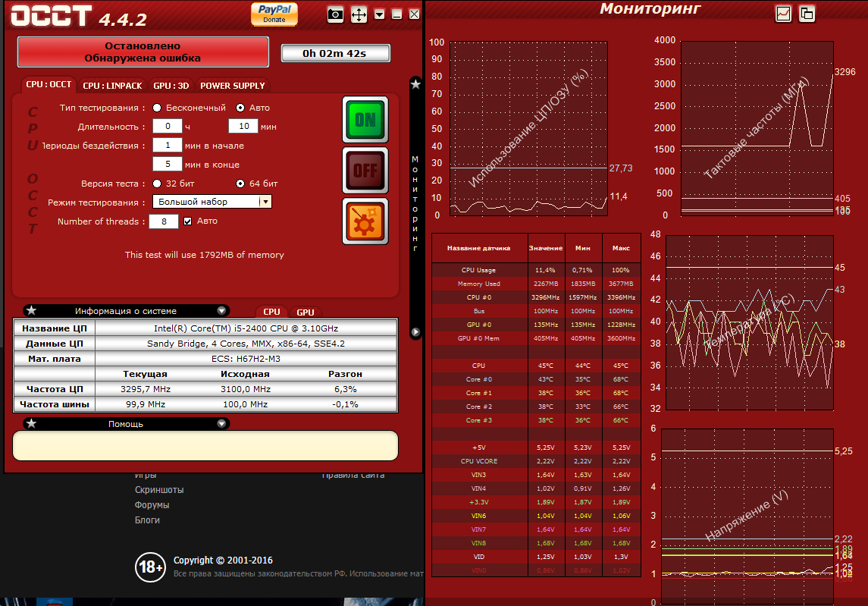This screenshot has height=606, width=868.
Task: Click the CPU VCORE sensor row
Action: pyautogui.click(x=536, y=461)
